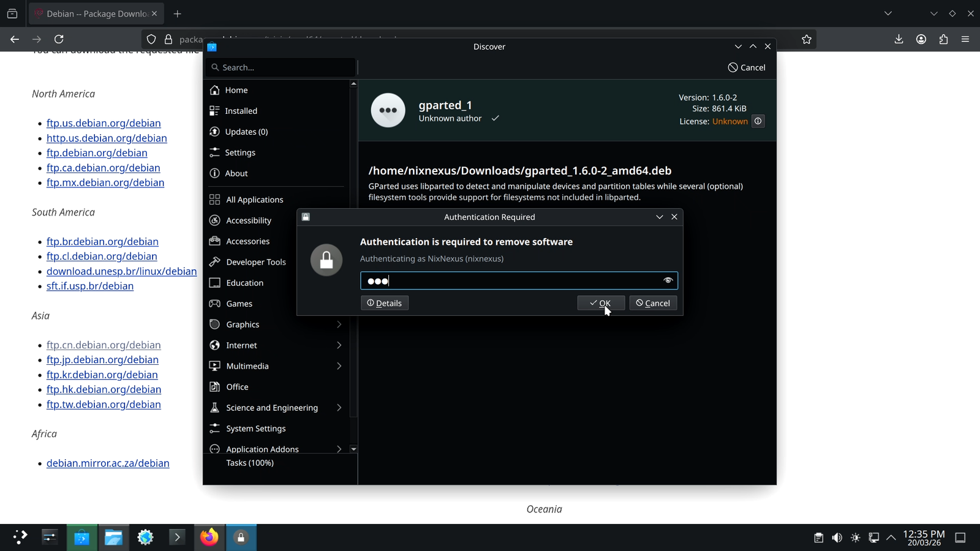Image resolution: width=980 pixels, height=551 pixels.
Task: Open Firefox downloads panel
Action: (899, 39)
